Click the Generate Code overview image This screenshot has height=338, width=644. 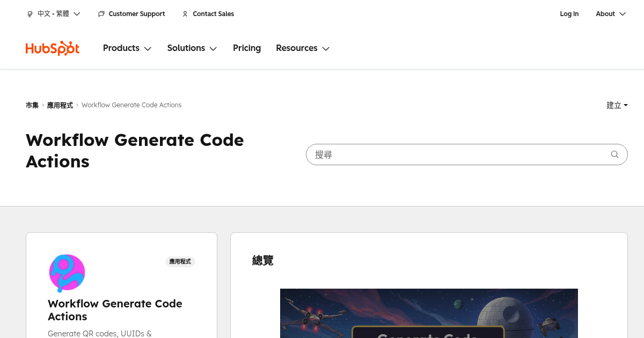429,313
